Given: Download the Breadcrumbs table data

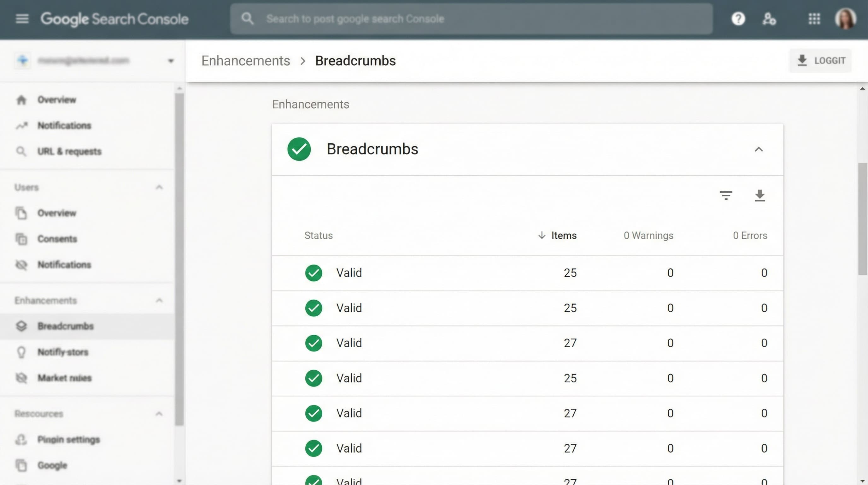Looking at the screenshot, I should click(x=760, y=196).
